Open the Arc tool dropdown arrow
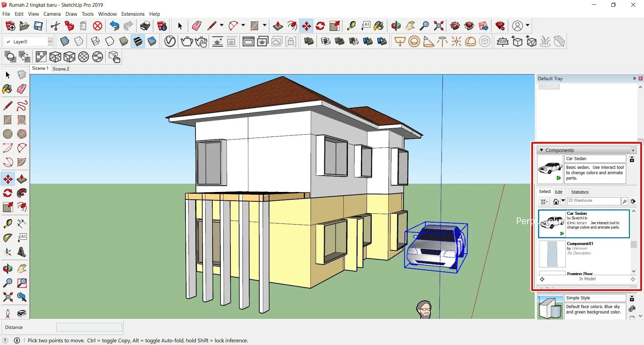 (x=243, y=26)
